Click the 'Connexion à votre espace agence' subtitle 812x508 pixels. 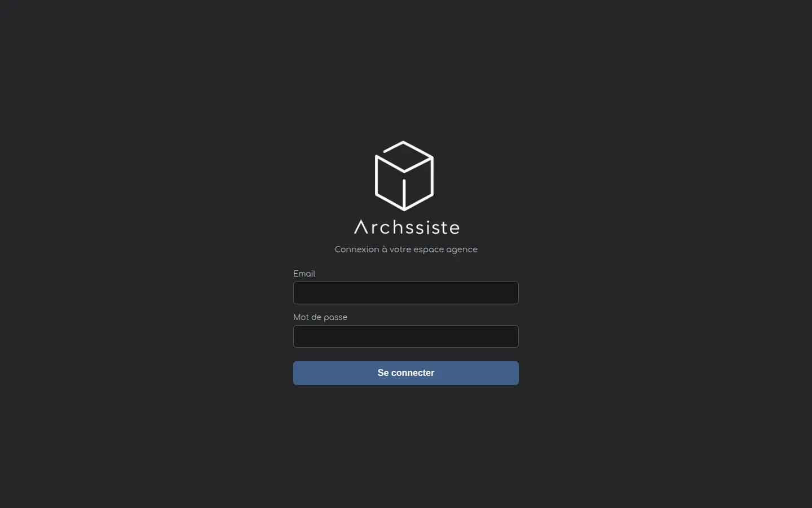coord(406,249)
